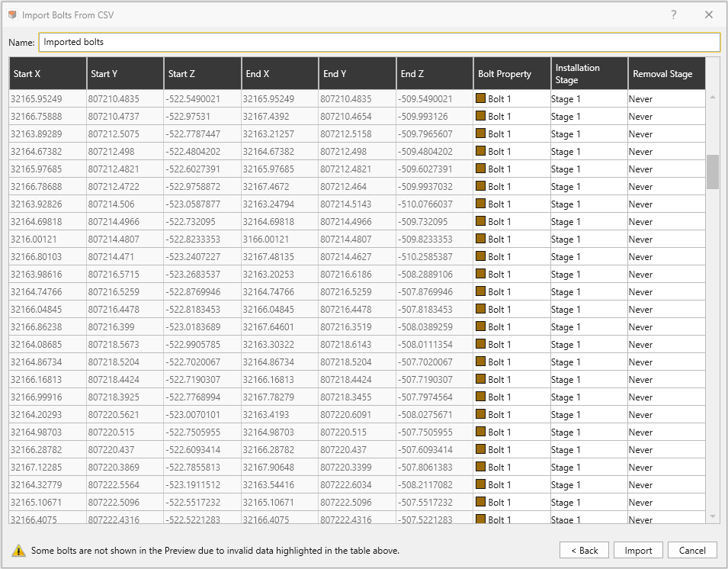Click the Back button
The width and height of the screenshot is (728, 569).
tap(584, 550)
